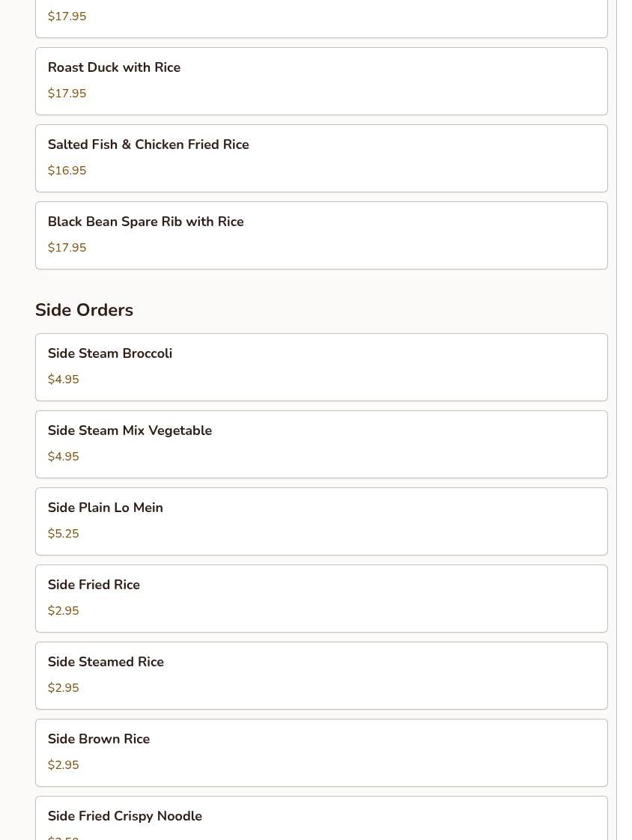
Task: Click the partially visible top $17.95 item
Action: coord(321,19)
